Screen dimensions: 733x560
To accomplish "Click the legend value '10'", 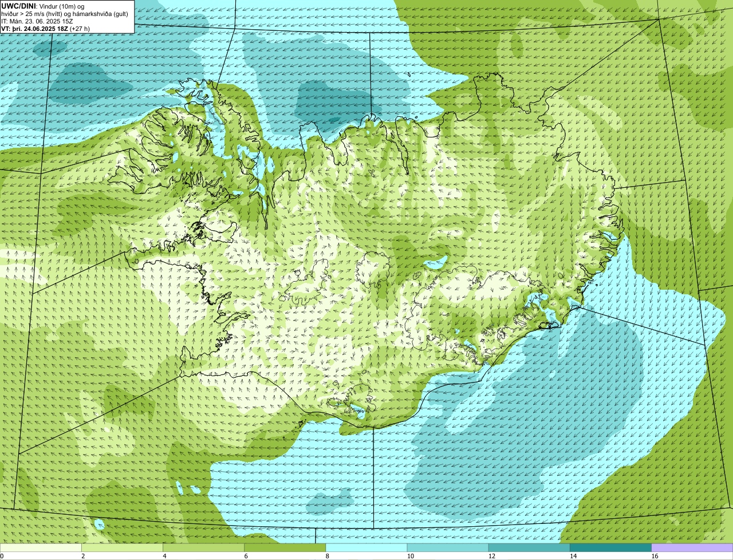I will click(x=411, y=556).
